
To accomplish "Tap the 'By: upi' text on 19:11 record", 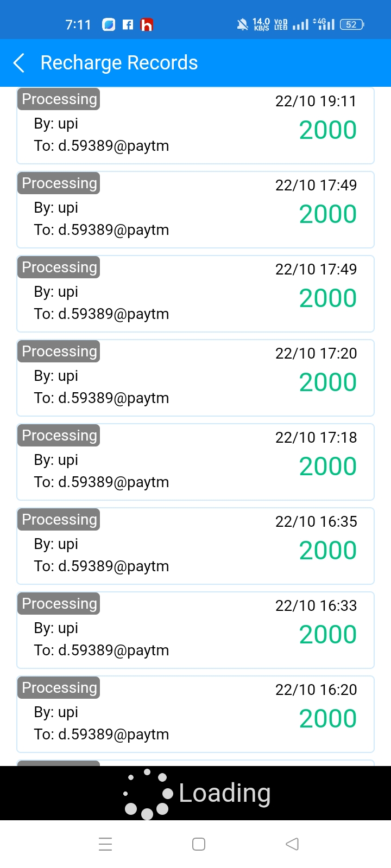I will tap(56, 124).
